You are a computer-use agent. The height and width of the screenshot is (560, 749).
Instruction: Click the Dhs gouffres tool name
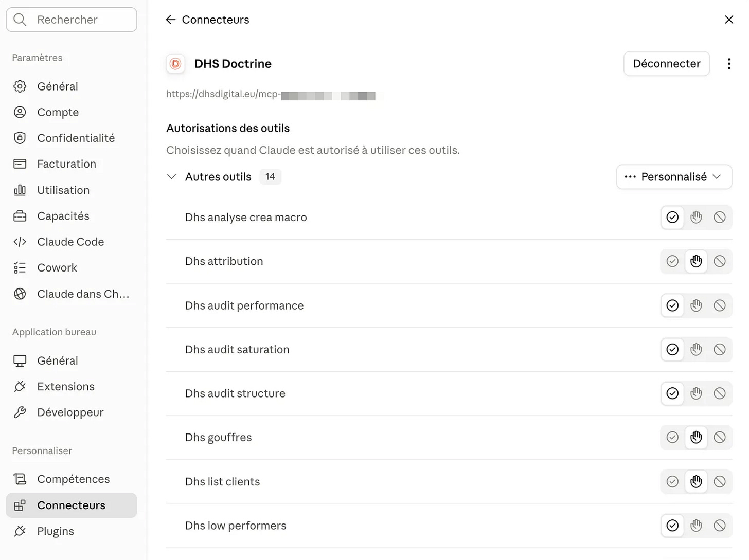tap(218, 438)
